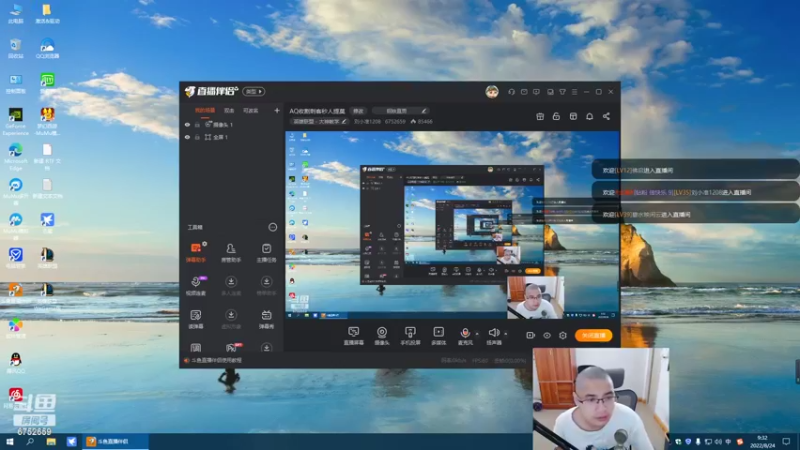Screen dimensions: 800x450
Task: Toggle preview eye icon in bottom control bar
Action: click(x=546, y=335)
